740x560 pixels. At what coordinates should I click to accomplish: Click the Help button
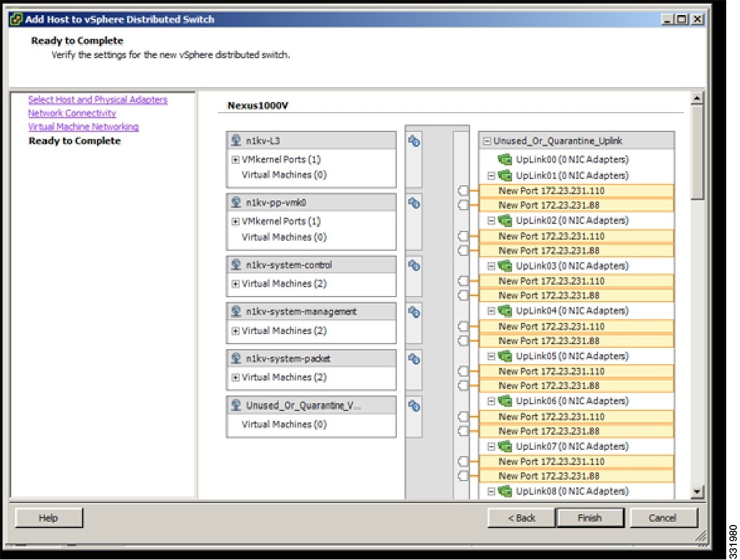click(49, 517)
